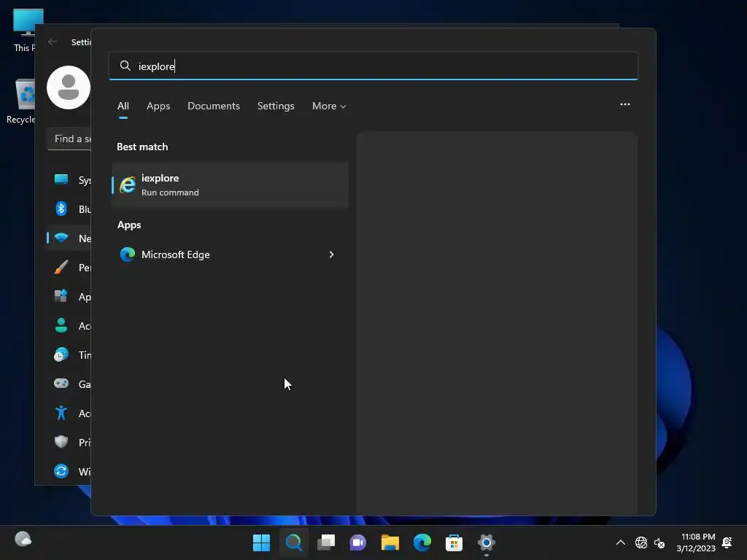Select Apps in Settings sidebar
Viewport: 747px width, 560px height.
coord(70,297)
